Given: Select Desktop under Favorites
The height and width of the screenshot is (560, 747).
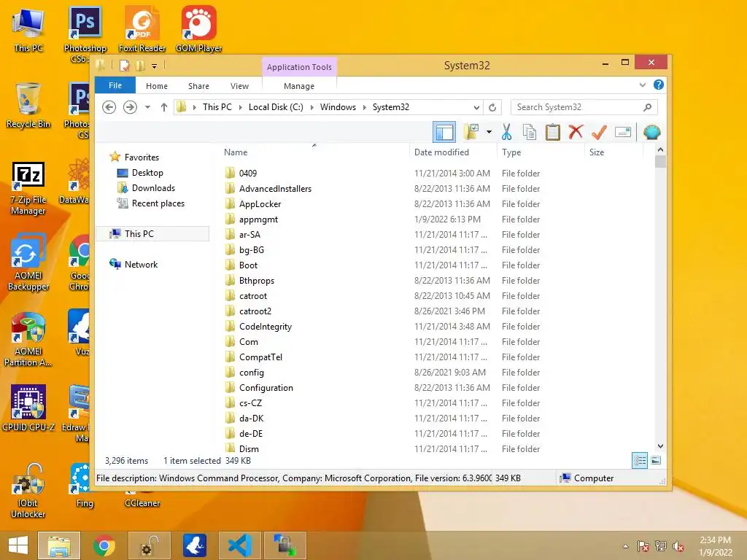Looking at the screenshot, I should coord(147,173).
